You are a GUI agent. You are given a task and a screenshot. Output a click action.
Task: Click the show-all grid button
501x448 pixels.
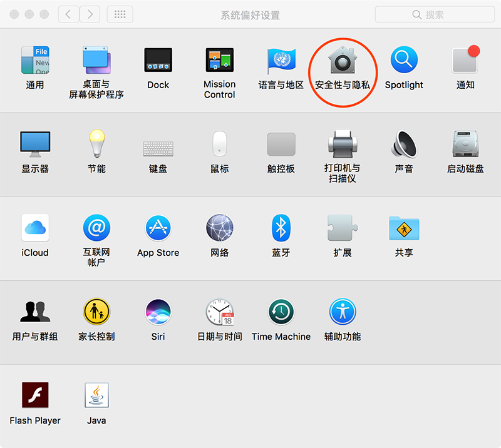point(120,14)
